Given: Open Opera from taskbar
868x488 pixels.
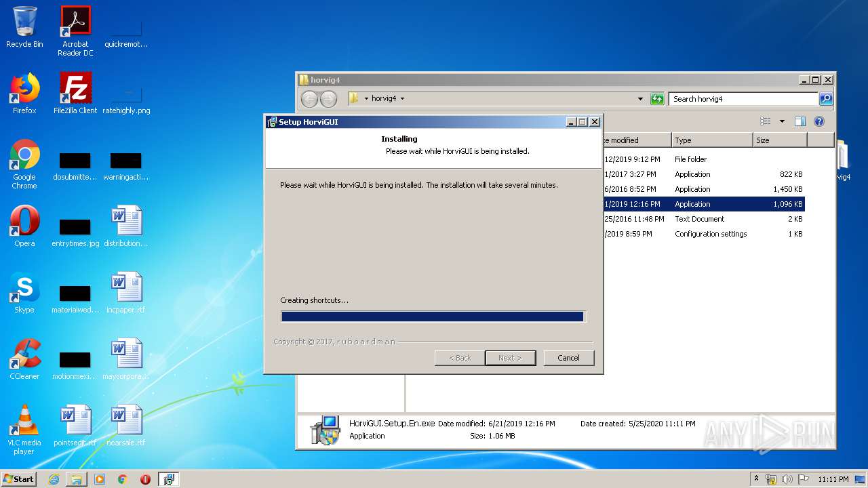Looking at the screenshot, I should pos(145,479).
